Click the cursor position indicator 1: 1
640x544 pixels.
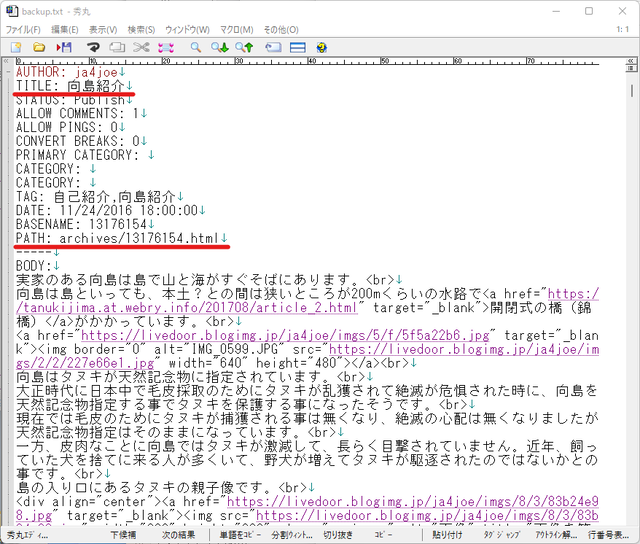(x=622, y=29)
